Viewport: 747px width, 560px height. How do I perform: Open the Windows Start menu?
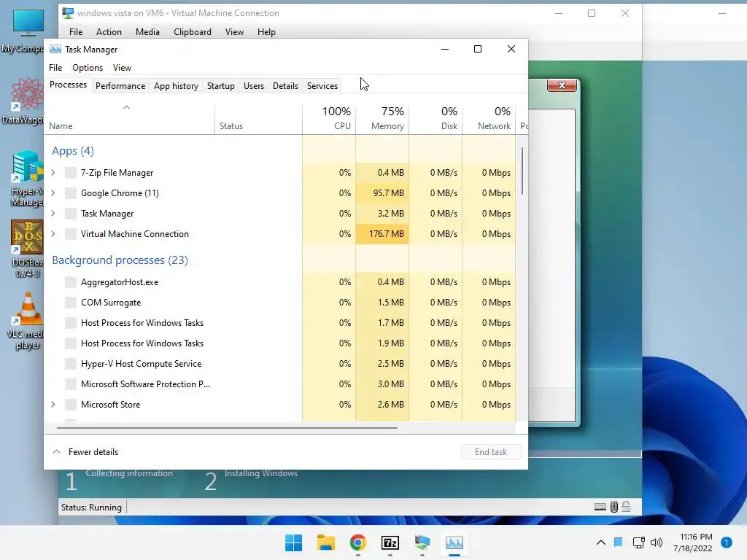click(x=293, y=542)
